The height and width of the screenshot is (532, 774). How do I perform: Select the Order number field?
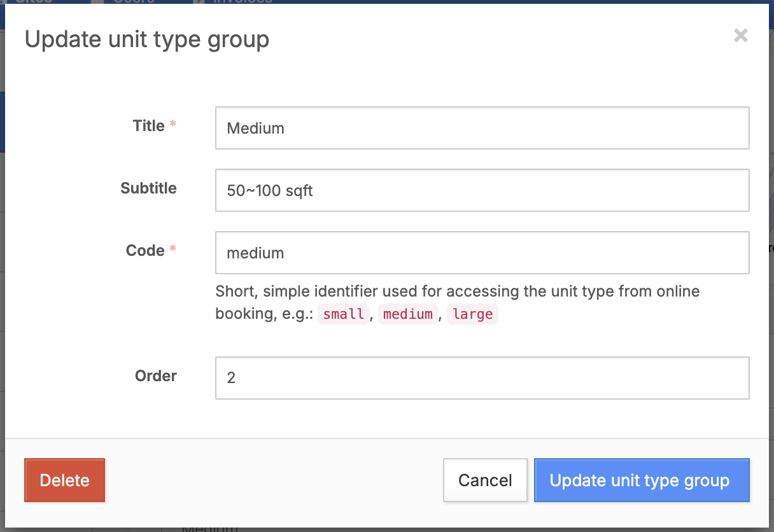pos(482,378)
